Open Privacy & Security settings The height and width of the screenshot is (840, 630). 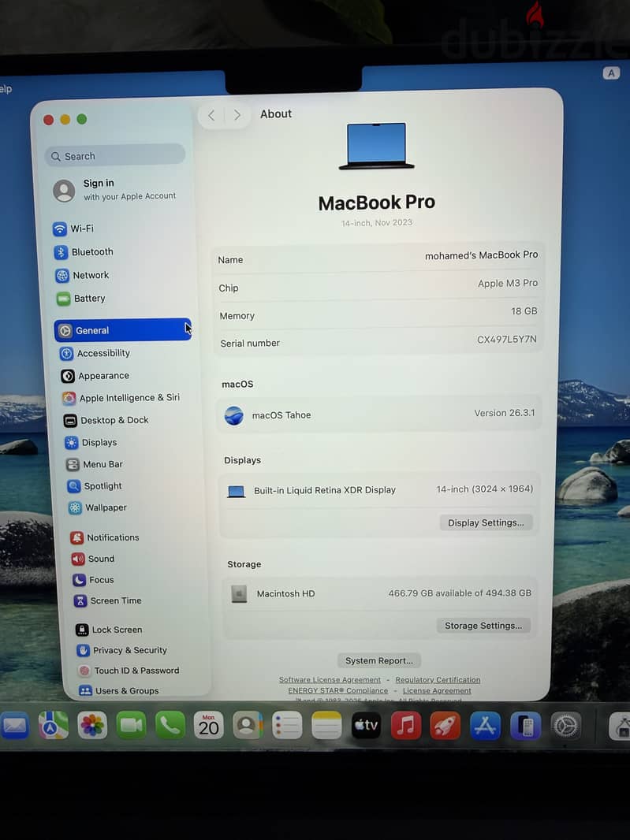click(x=121, y=650)
